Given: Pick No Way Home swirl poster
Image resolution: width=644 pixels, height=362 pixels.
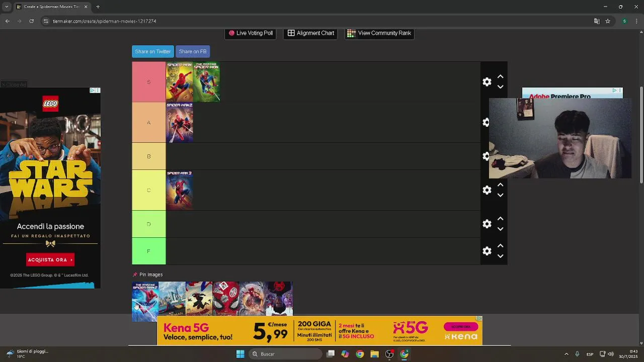Looking at the screenshot, I should (x=253, y=299).
